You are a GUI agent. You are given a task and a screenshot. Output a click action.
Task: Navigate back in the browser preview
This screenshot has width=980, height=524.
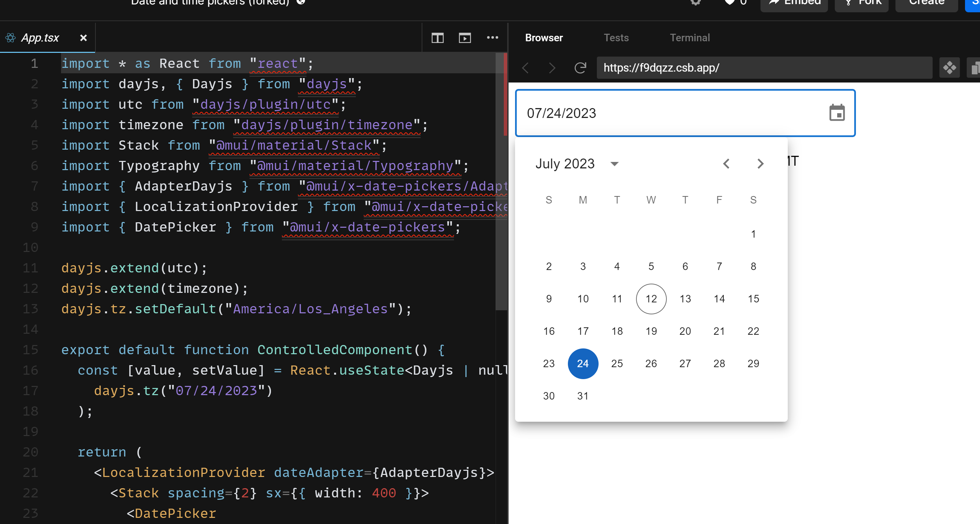525,68
